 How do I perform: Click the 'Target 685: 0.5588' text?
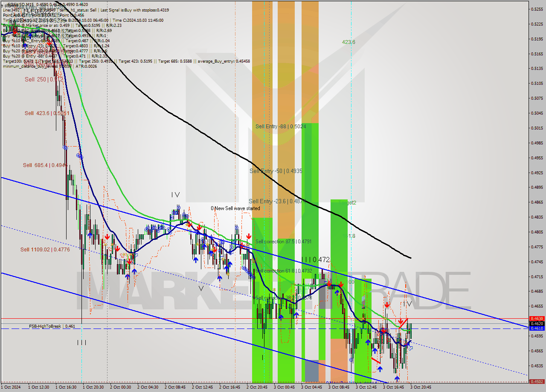tap(175, 61)
